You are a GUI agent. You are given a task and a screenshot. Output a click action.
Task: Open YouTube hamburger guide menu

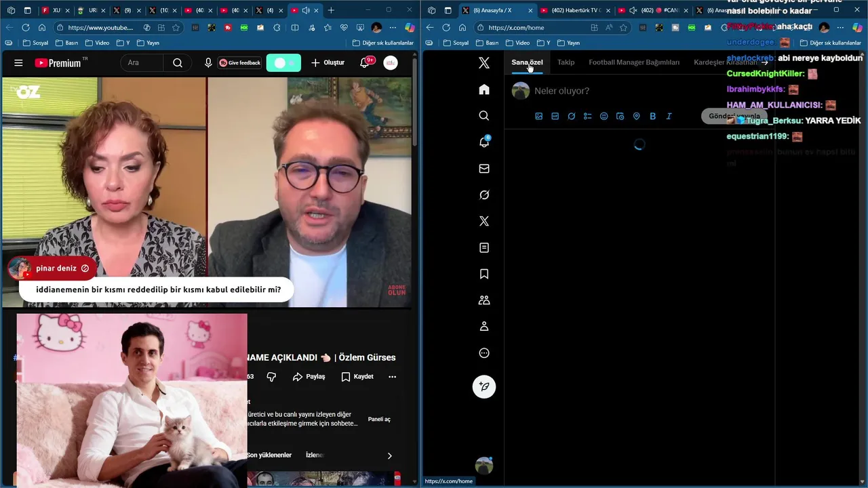coord(18,63)
